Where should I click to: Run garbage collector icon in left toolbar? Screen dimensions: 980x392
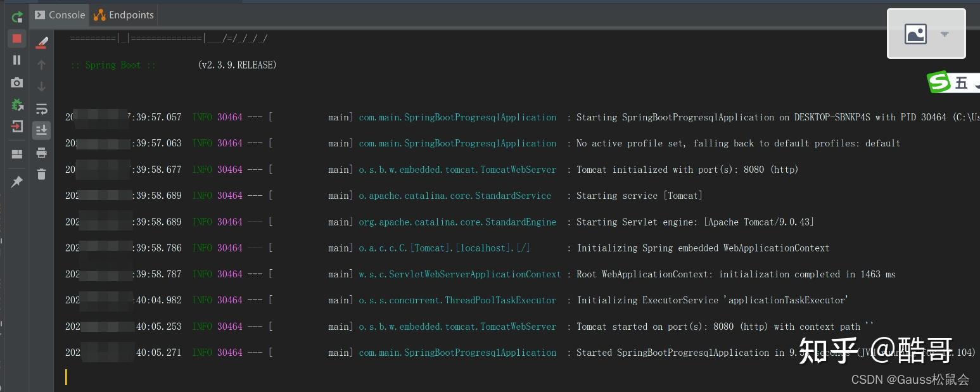coord(17,104)
